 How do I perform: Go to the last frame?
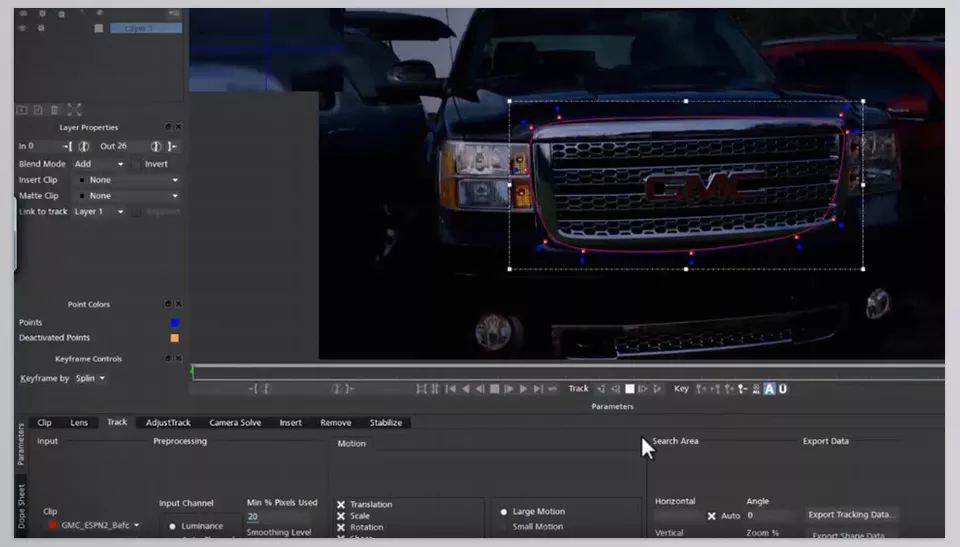pyautogui.click(x=538, y=389)
